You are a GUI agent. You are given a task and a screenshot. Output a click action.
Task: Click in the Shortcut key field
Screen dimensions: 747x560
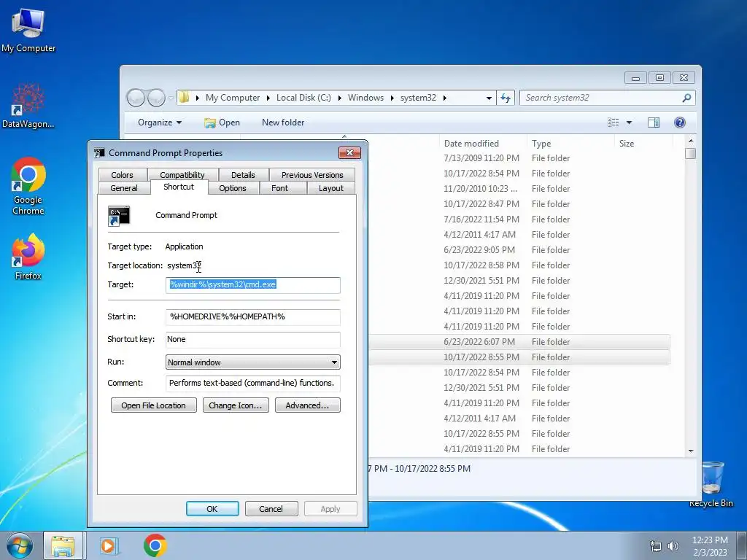[x=252, y=340]
